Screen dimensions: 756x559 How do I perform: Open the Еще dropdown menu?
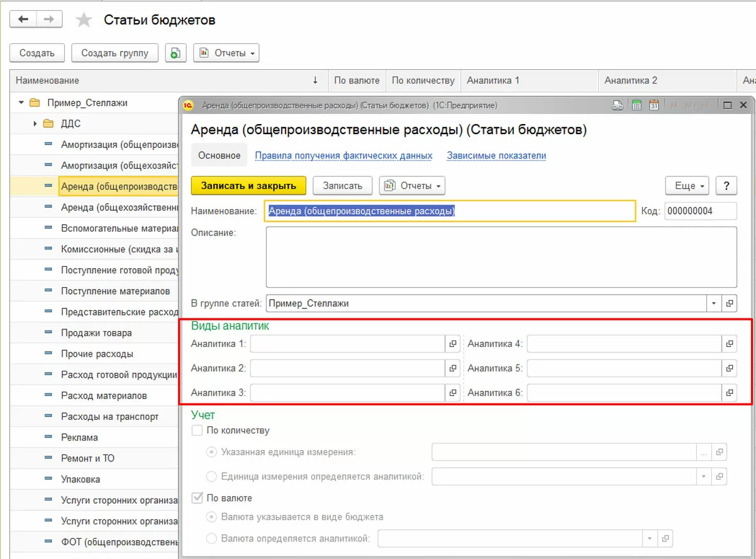click(687, 186)
